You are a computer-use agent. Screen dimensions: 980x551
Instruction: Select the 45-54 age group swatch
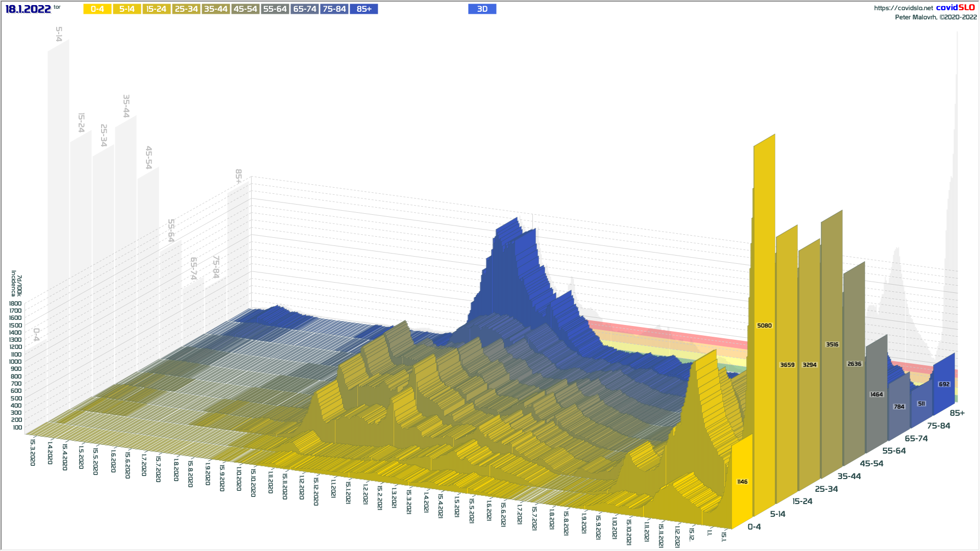tap(245, 9)
